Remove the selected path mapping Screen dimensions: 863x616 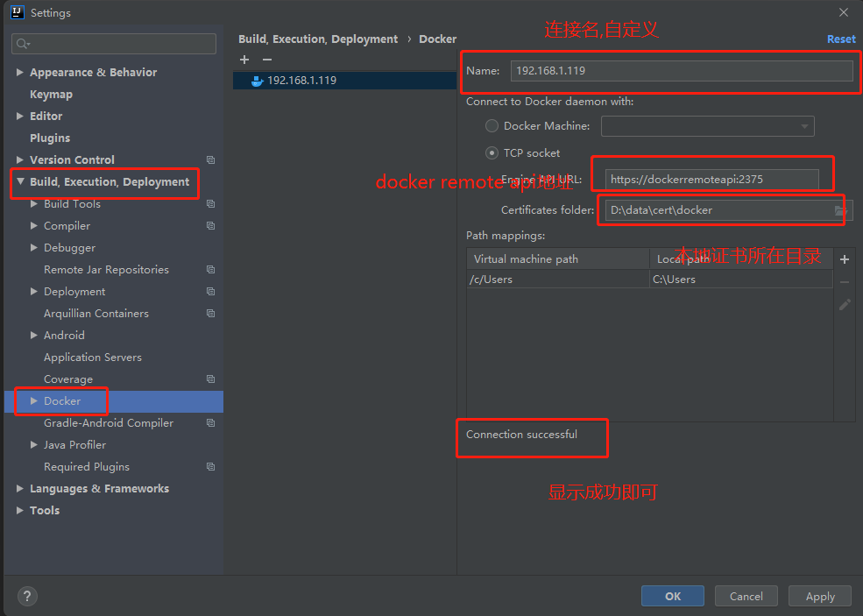point(845,282)
